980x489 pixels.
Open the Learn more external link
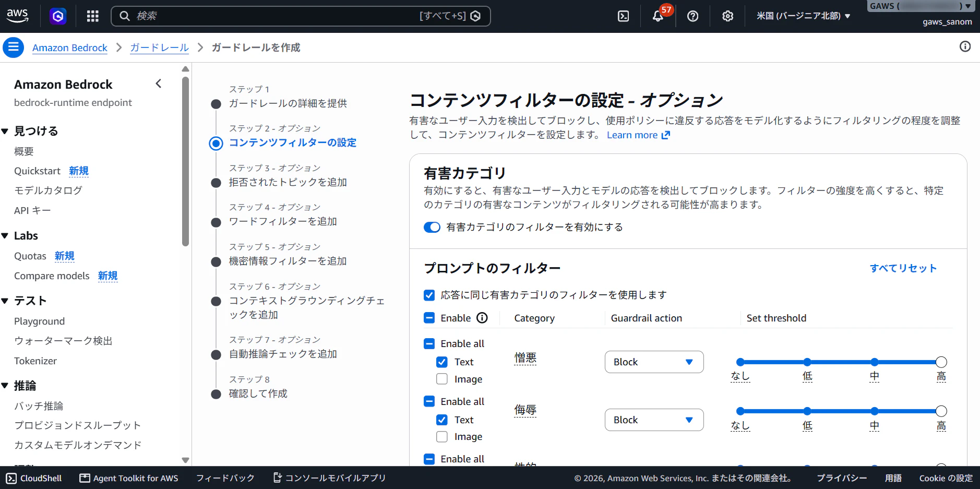pyautogui.click(x=638, y=135)
